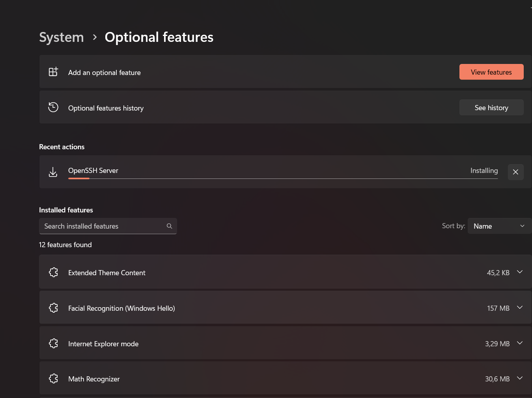This screenshot has height=398, width=532.
Task: Open the Sort by Name dropdown
Action: pos(499,226)
